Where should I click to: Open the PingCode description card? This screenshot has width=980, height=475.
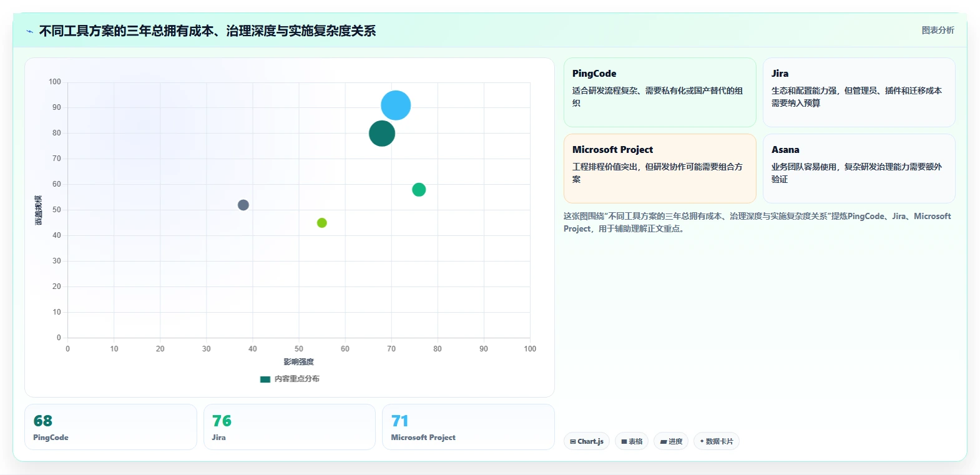point(660,92)
